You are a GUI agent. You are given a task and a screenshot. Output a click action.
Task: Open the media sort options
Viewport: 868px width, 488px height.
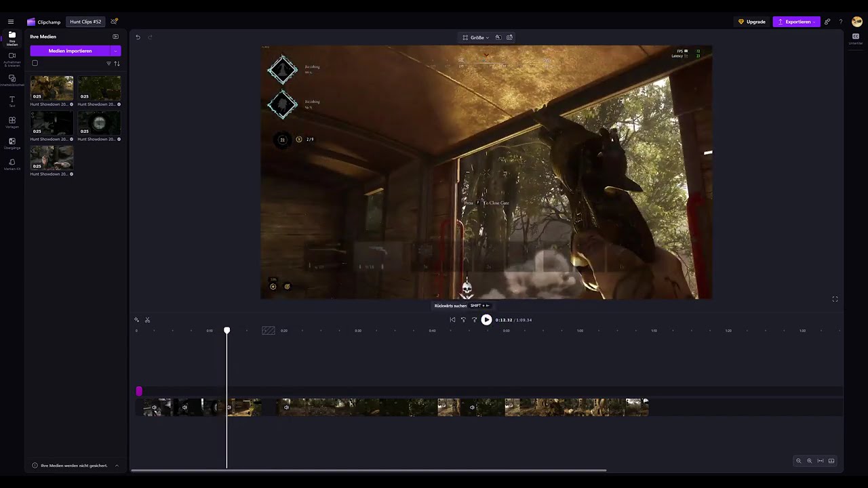(117, 64)
